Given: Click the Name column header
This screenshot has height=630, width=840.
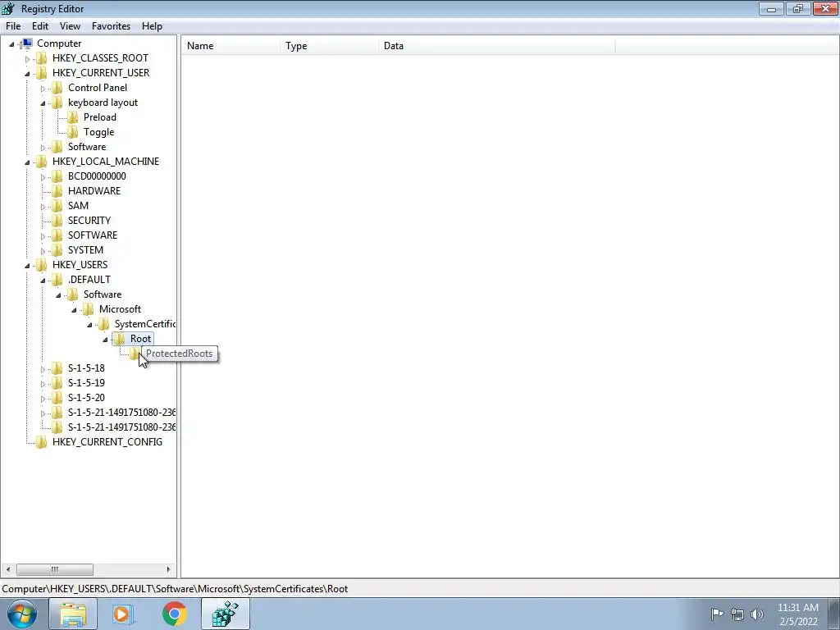Looking at the screenshot, I should click(x=231, y=46).
